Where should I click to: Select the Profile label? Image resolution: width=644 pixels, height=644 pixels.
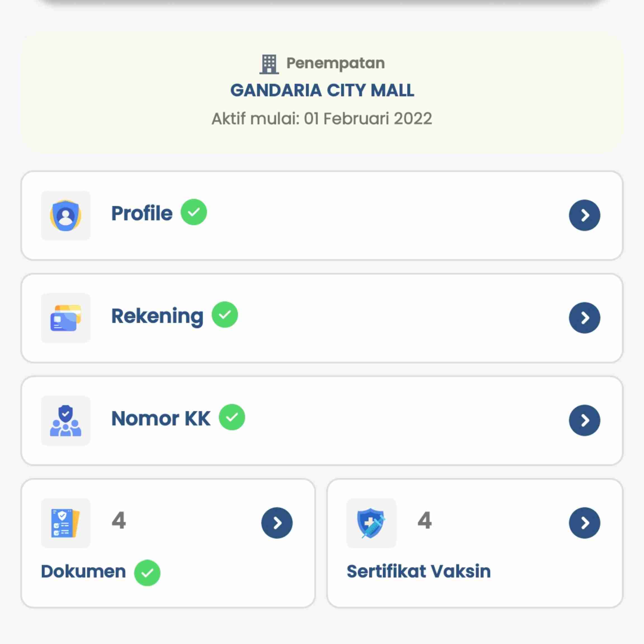pyautogui.click(x=142, y=213)
